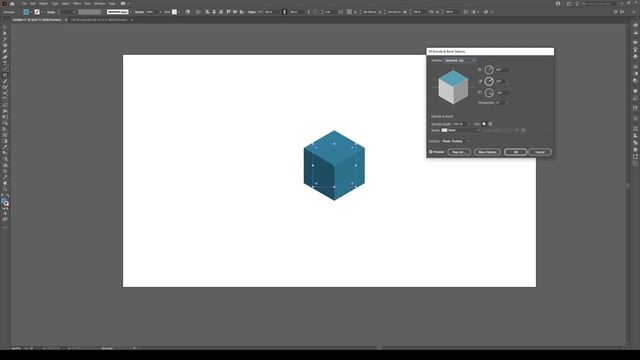Open the Extrude Depth value dropdown arrow
Image resolution: width=640 pixels, height=360 pixels.
click(x=469, y=124)
